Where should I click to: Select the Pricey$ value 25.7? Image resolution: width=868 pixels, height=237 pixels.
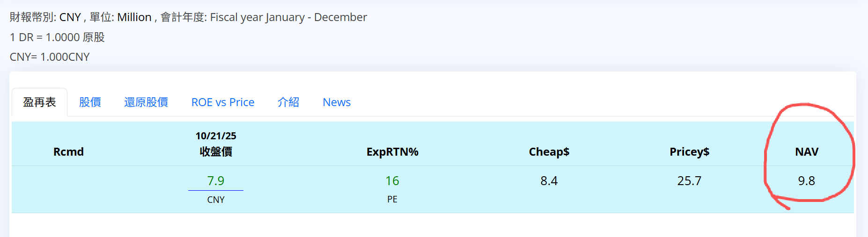click(689, 181)
